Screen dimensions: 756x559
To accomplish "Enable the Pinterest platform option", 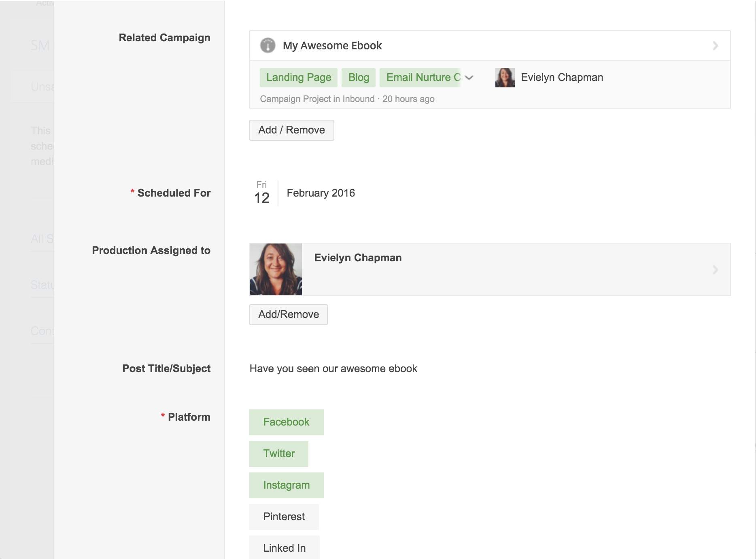I will 284,517.
